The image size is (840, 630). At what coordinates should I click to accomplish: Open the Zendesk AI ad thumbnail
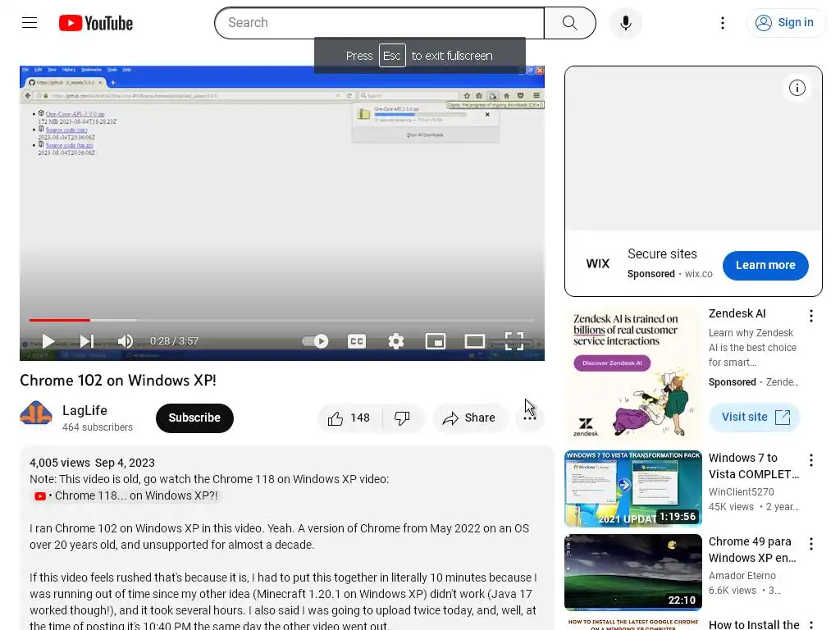point(633,374)
